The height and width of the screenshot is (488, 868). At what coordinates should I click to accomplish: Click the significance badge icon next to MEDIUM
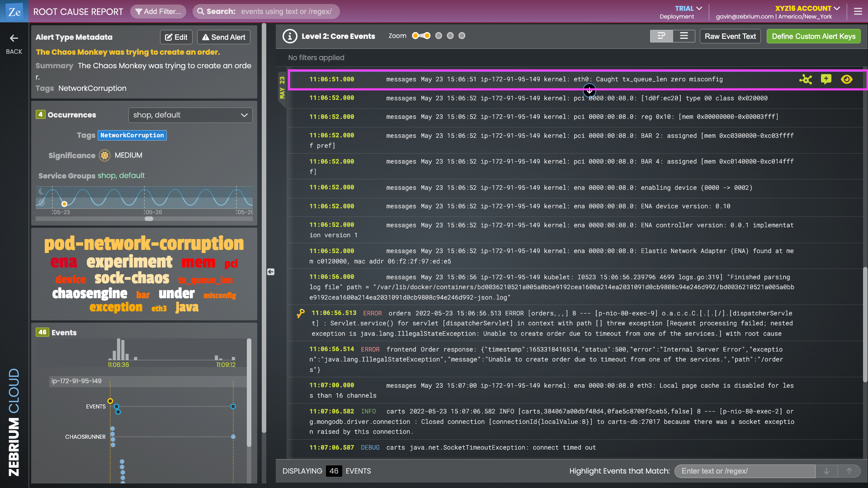click(105, 155)
